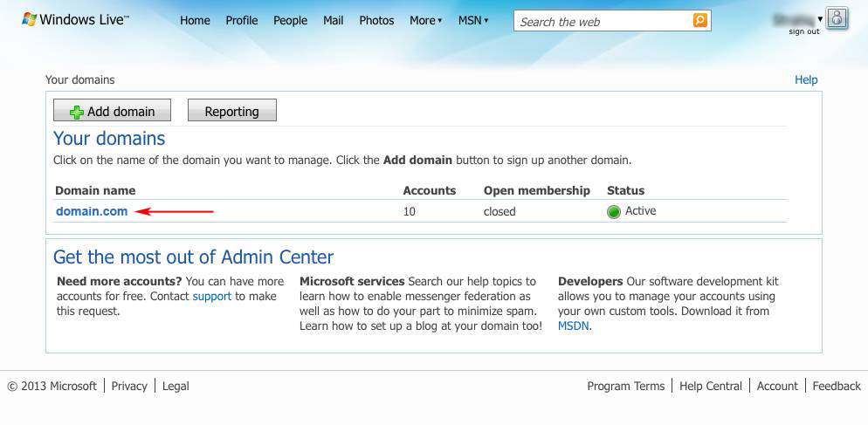Open the Account footer link

tap(777, 387)
